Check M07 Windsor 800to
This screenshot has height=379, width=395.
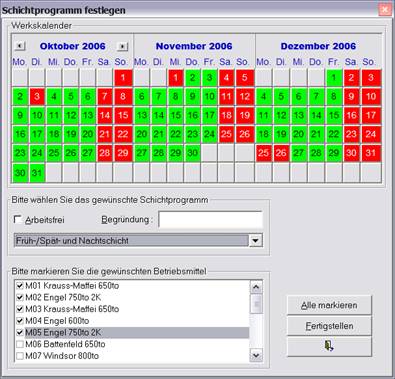pos(20,356)
